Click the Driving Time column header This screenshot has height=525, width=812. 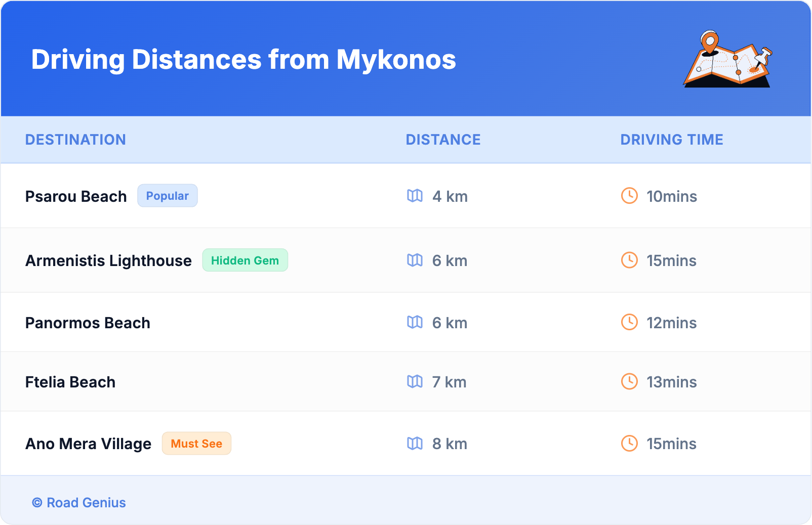point(671,140)
